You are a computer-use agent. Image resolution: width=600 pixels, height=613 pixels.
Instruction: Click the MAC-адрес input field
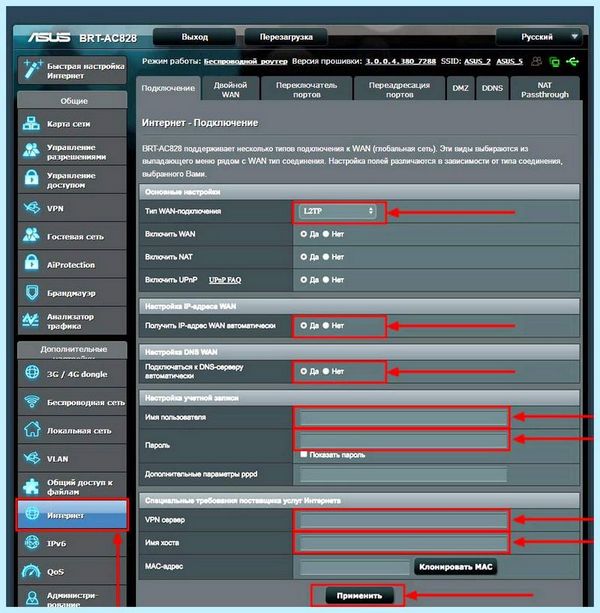click(x=355, y=567)
